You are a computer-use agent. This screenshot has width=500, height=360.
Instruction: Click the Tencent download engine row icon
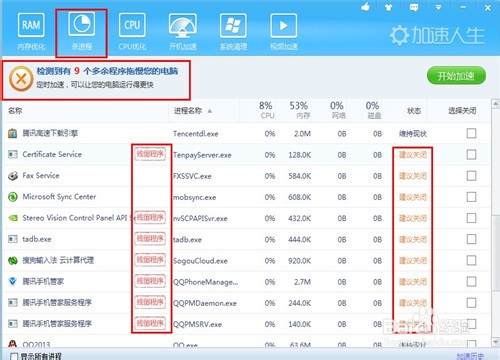13,133
